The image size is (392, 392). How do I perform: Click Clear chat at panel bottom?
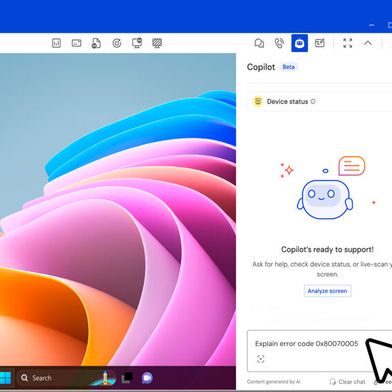347,382
